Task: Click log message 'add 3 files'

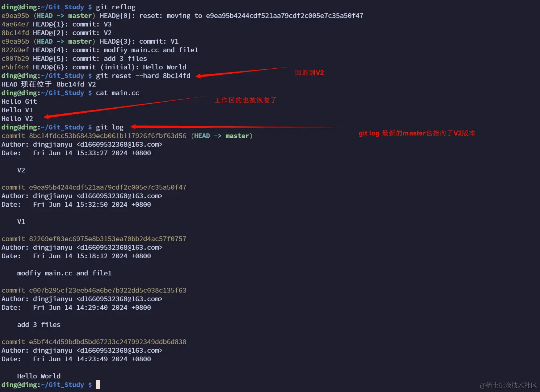Action: tap(39, 325)
